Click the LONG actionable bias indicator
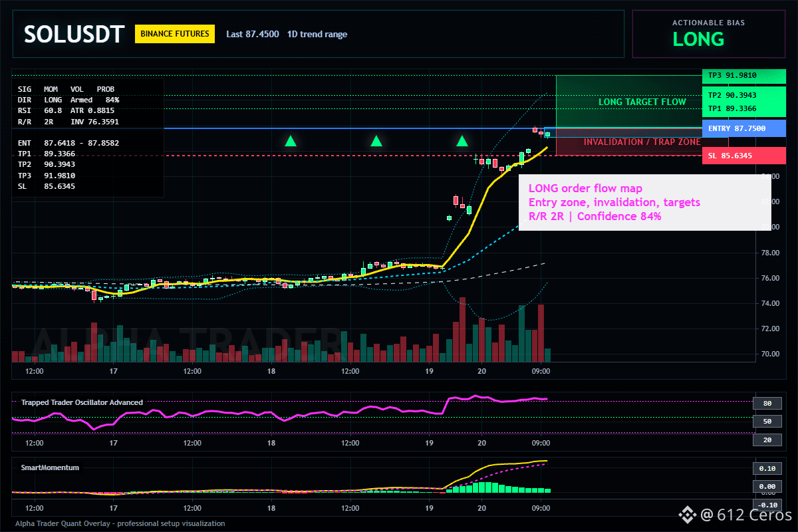798x532 pixels. 698,39
